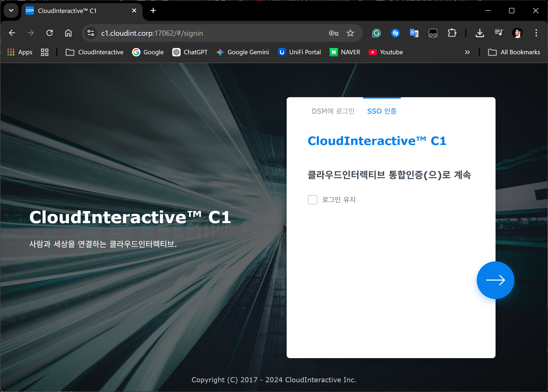Click the Downloads toolbar icon
This screenshot has height=392, width=548.
(480, 33)
